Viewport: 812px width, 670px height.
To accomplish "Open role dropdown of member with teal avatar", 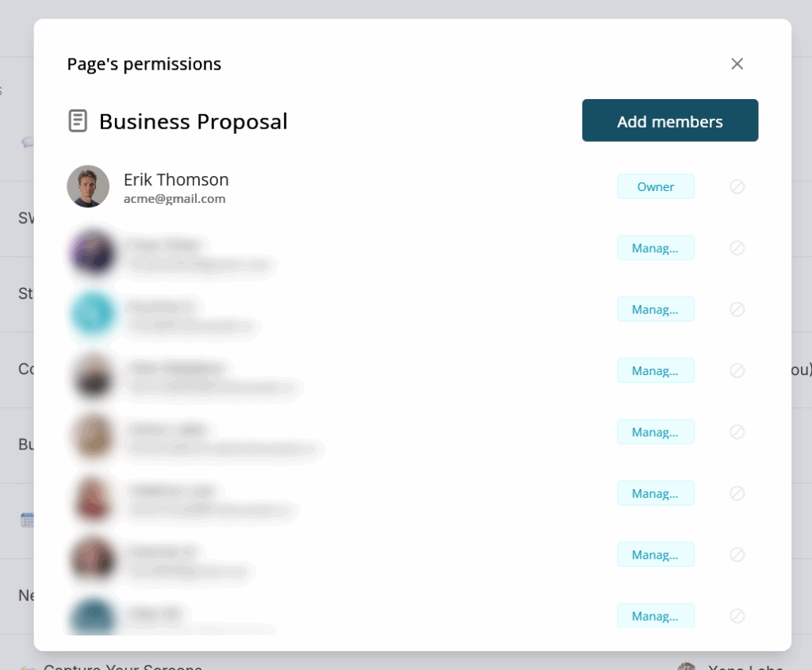I will [655, 309].
